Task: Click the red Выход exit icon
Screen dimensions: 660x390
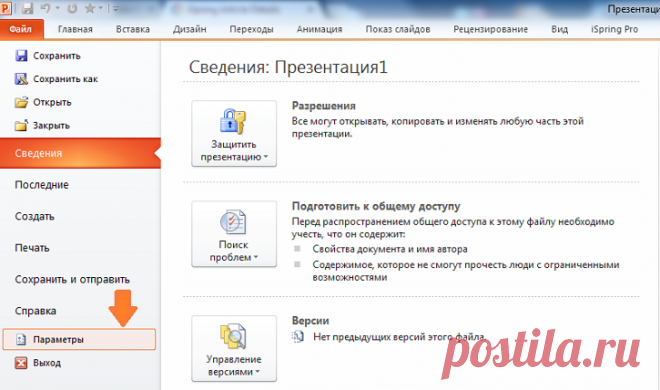Action: 21,363
